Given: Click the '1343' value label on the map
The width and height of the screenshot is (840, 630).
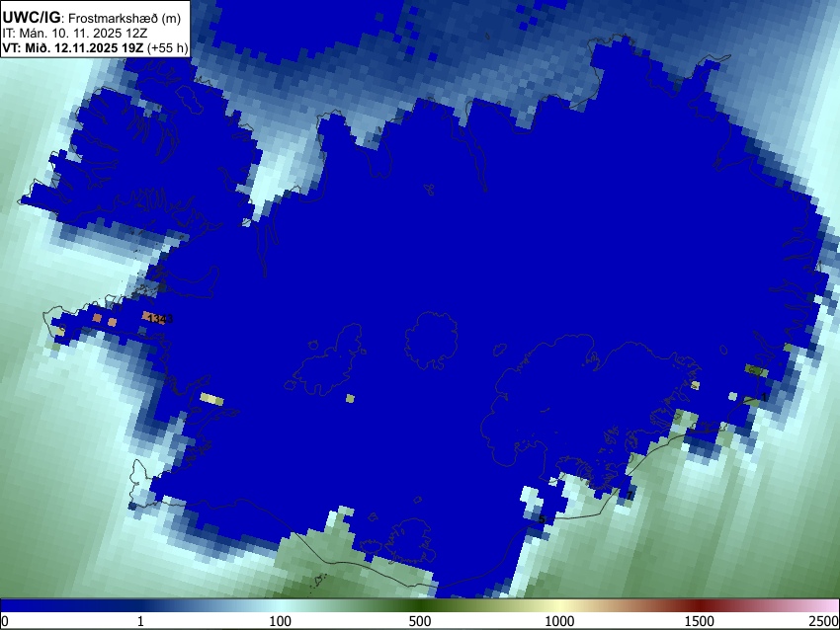Looking at the screenshot, I should coord(160,319).
